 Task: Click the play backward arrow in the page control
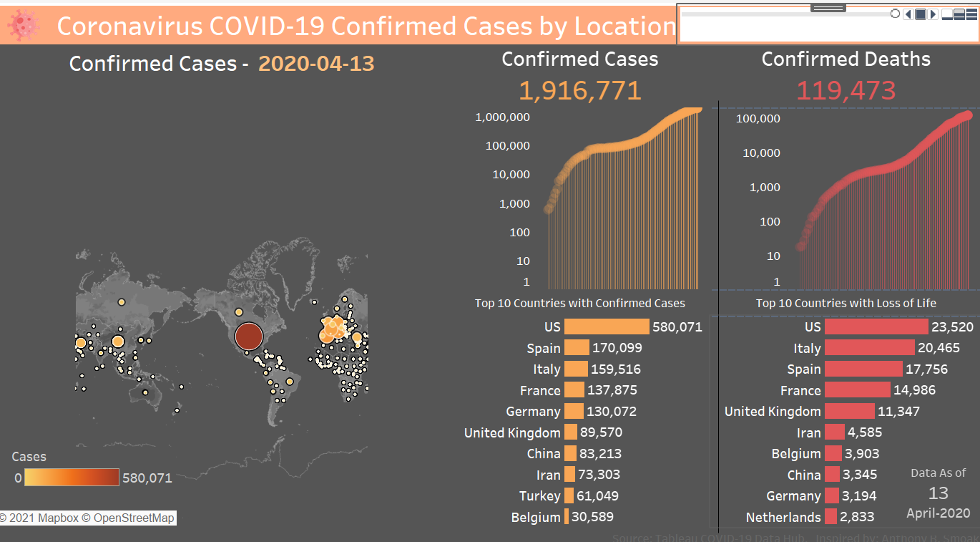908,14
